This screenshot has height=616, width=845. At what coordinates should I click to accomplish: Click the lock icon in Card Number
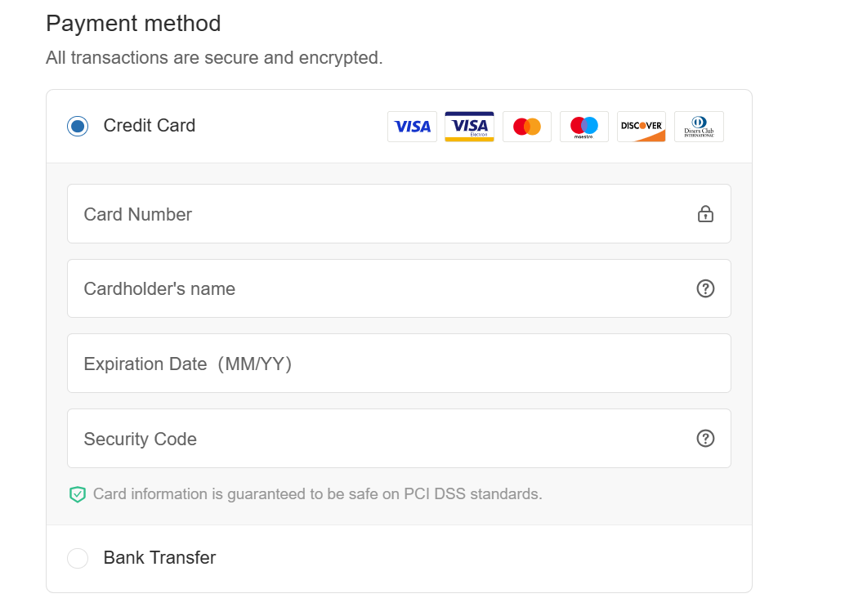point(705,214)
